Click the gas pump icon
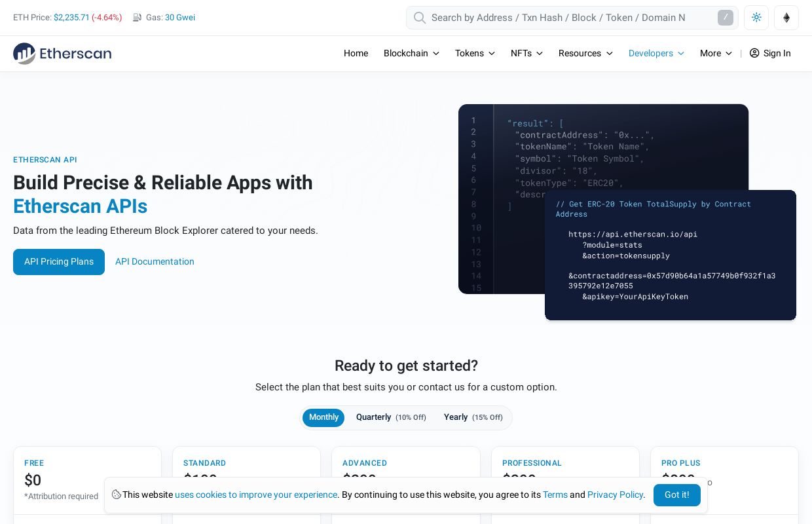The image size is (812, 524). coord(137,18)
